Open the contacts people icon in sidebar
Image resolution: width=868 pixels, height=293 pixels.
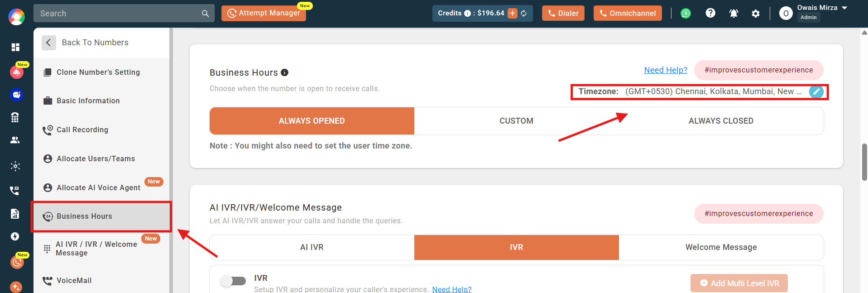tap(15, 140)
